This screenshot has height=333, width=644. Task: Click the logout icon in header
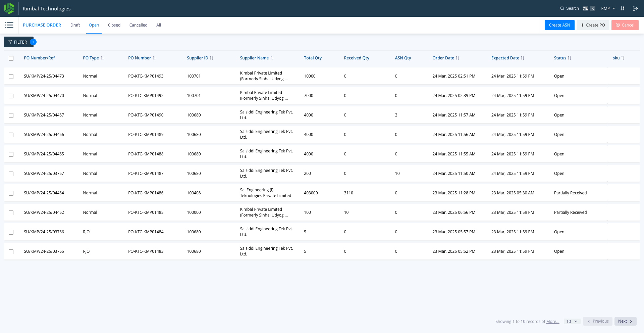[635, 8]
